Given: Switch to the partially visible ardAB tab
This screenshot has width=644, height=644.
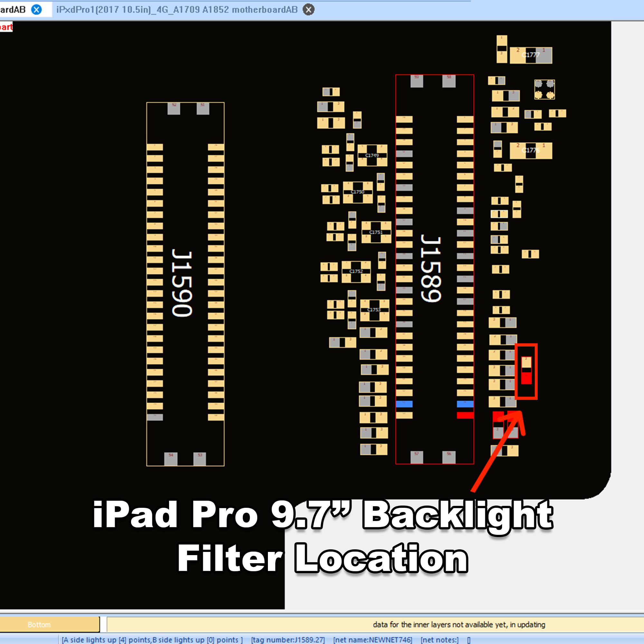Looking at the screenshot, I should pos(13,10).
